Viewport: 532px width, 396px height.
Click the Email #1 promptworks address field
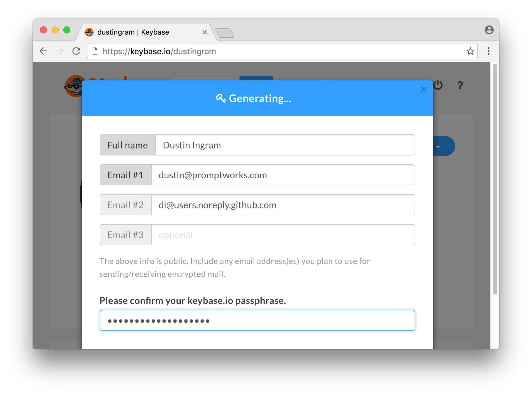point(283,175)
